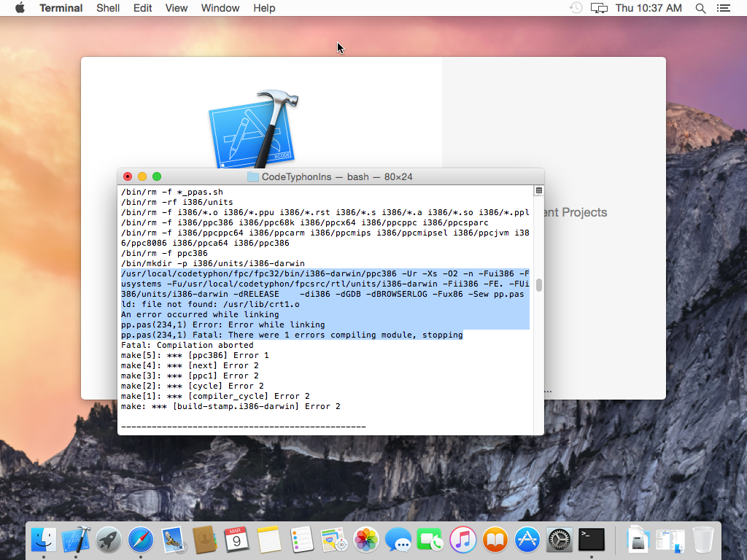The image size is (747, 560).
Task: Click Terminal icon in the Dock
Action: click(x=592, y=540)
